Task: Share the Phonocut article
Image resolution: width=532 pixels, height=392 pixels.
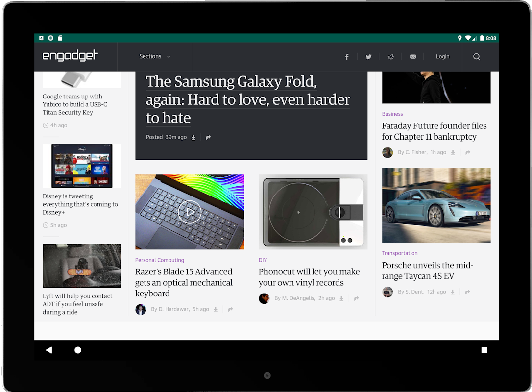Action: pos(356,298)
